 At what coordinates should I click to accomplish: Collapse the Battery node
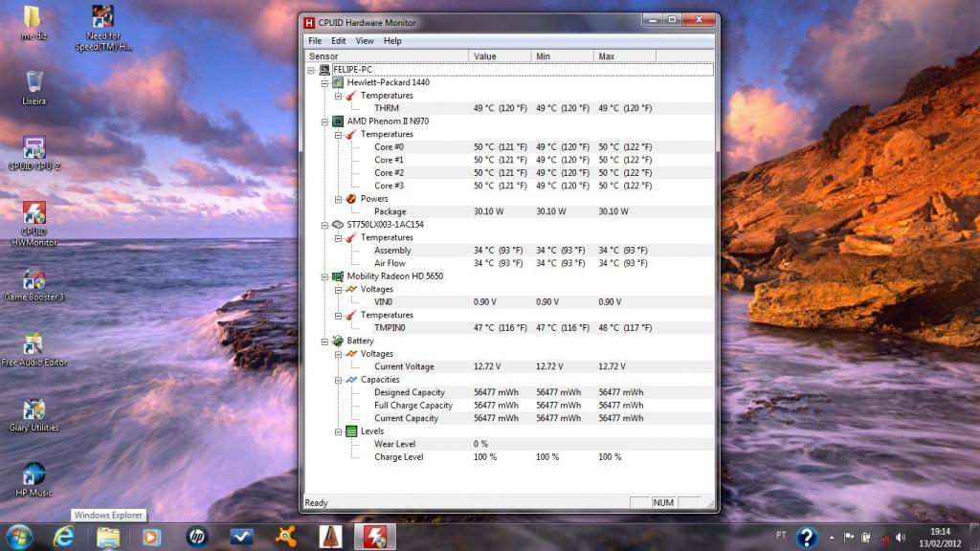pyautogui.click(x=325, y=342)
